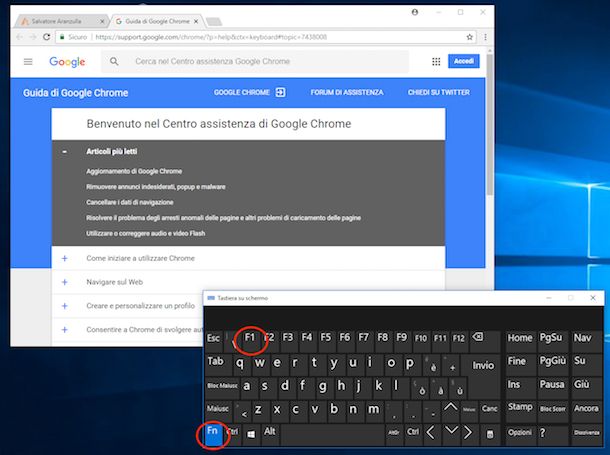Screen dimensions: 610x455
Task: Click the left Ctrl key
Action: point(232,434)
